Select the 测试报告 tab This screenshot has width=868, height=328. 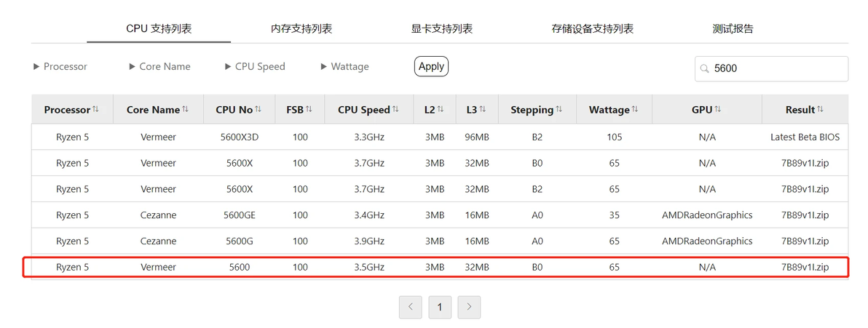click(x=733, y=29)
